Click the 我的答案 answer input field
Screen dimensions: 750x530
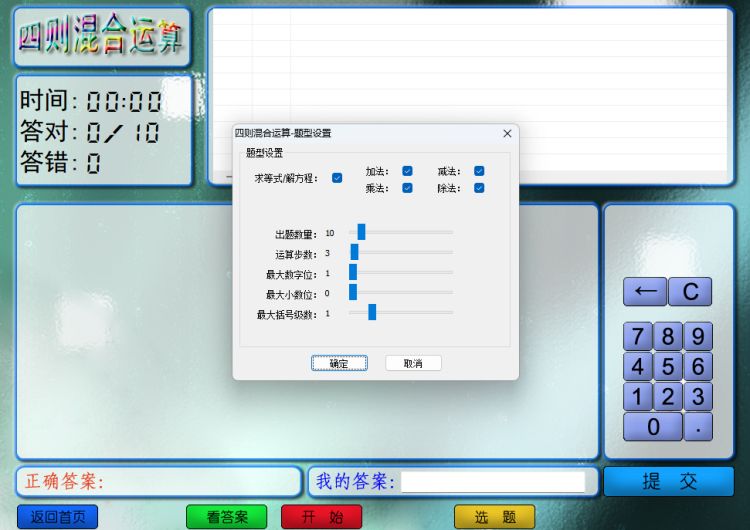pyautogui.click(x=493, y=482)
